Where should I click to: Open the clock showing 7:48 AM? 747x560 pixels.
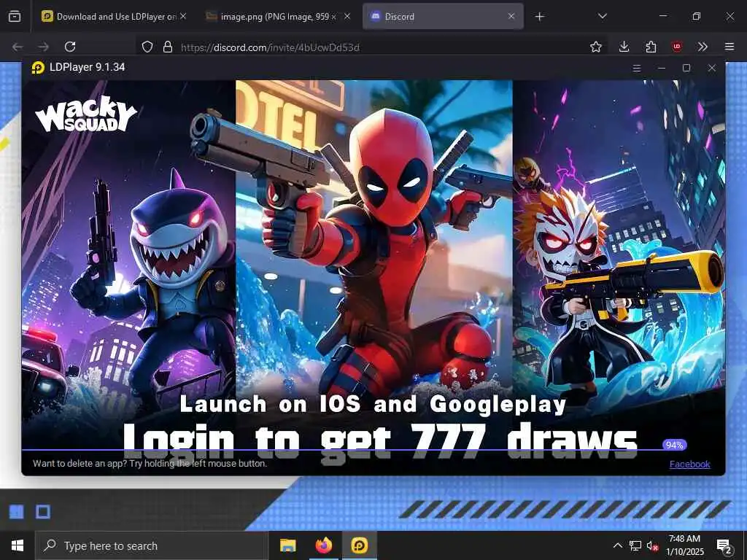pyautogui.click(x=684, y=545)
